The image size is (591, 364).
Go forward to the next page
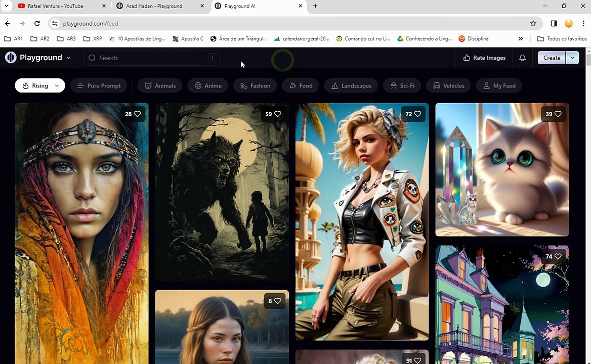coord(22,23)
